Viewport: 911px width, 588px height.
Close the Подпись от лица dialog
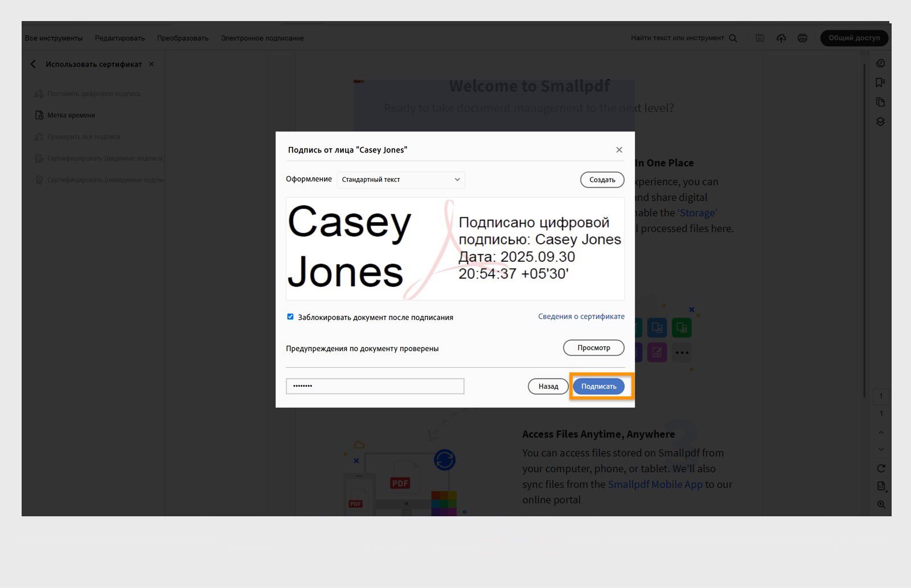[x=619, y=150]
